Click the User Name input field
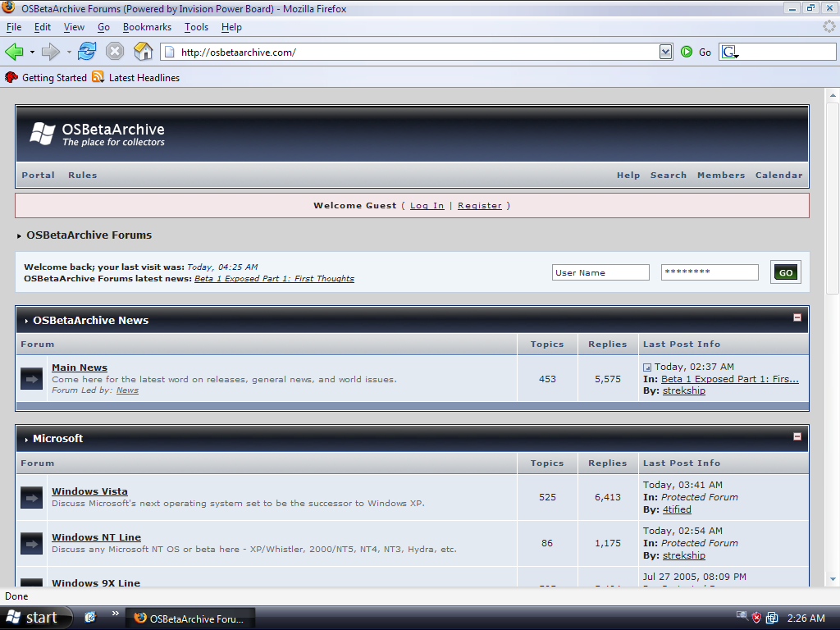The width and height of the screenshot is (840, 630). point(600,273)
